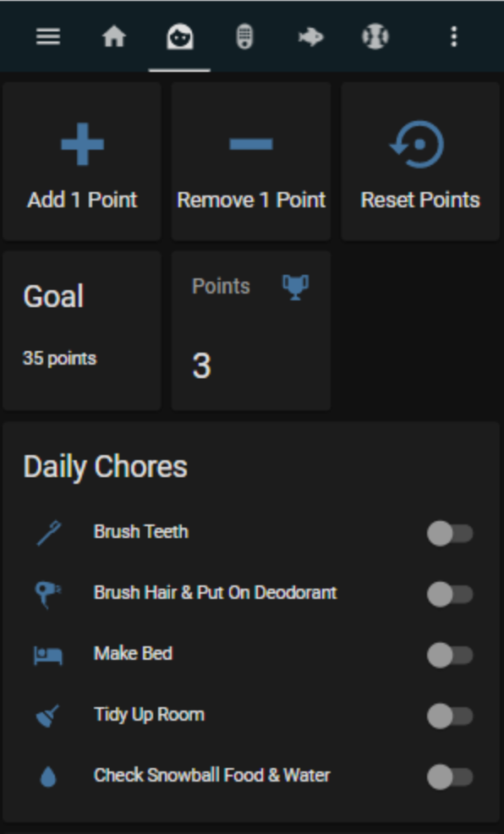This screenshot has width=504, height=834.
Task: Open the three-dot overflow menu
Action: click(456, 36)
